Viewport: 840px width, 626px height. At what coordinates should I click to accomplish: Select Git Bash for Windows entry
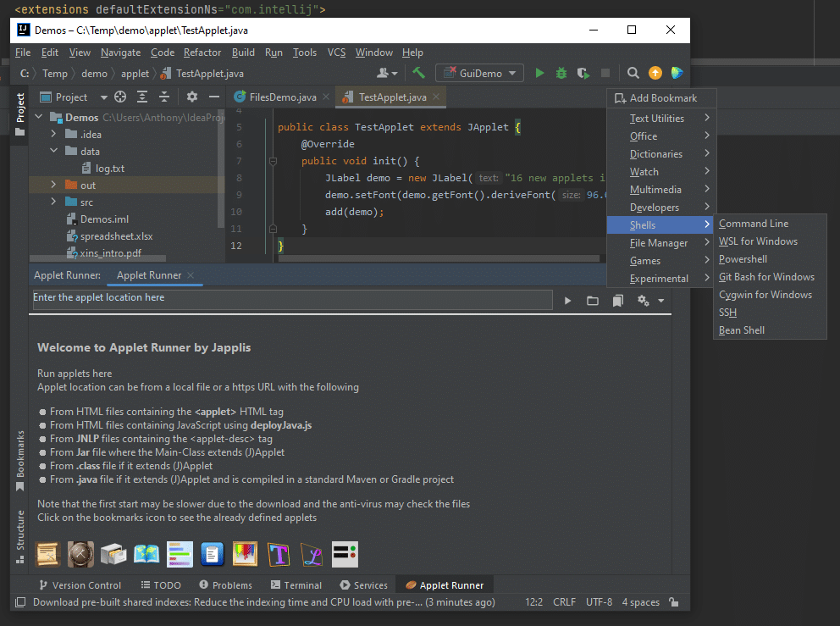766,276
